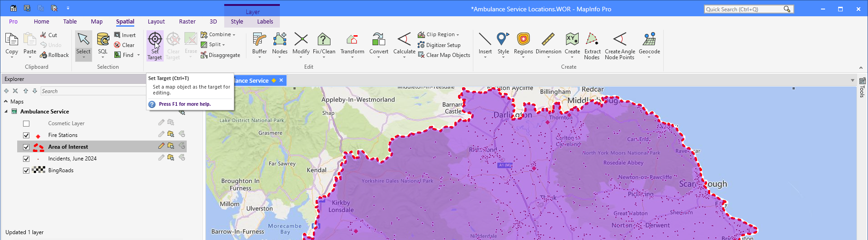Enable the Cosmetic Layer checkbox
The image size is (868, 240).
(x=26, y=123)
